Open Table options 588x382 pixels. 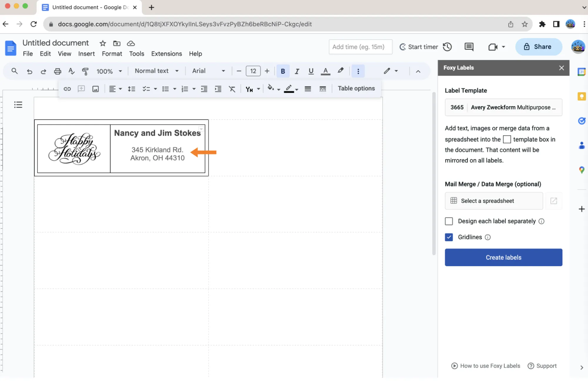[x=356, y=88]
